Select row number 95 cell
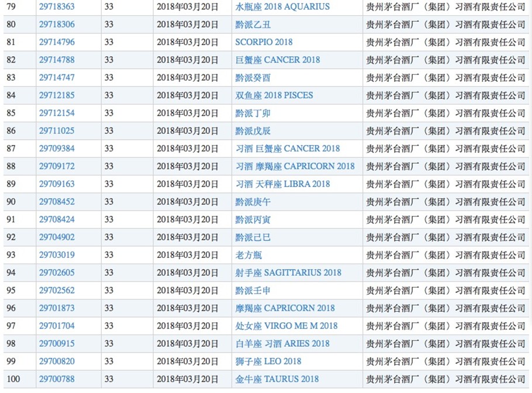The image size is (532, 393). click(x=19, y=290)
